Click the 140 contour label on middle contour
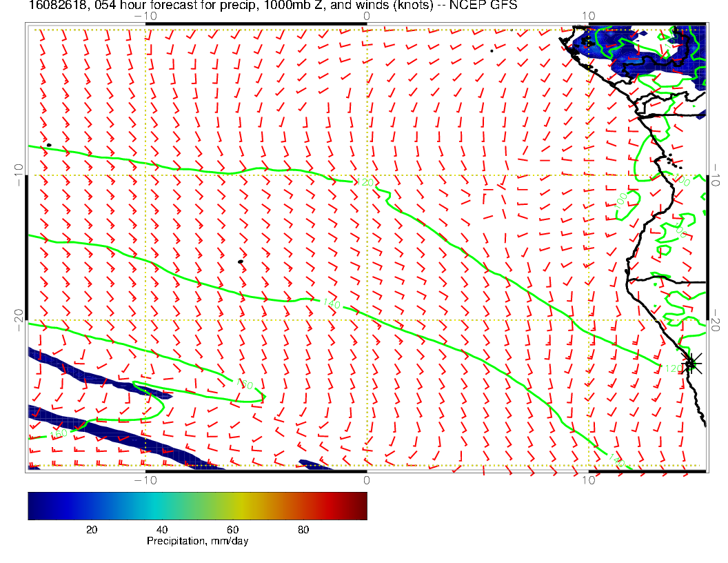Viewport: 728px width, 563px height. pyautogui.click(x=332, y=303)
